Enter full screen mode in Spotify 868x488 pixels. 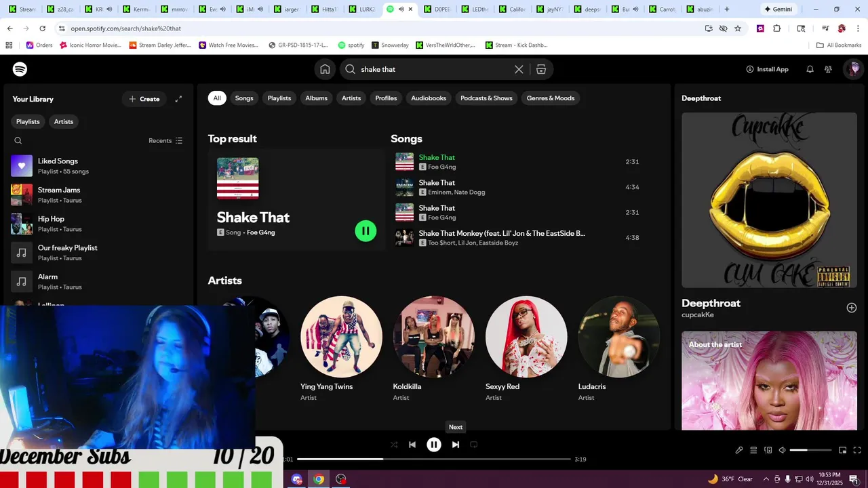coord(857,450)
